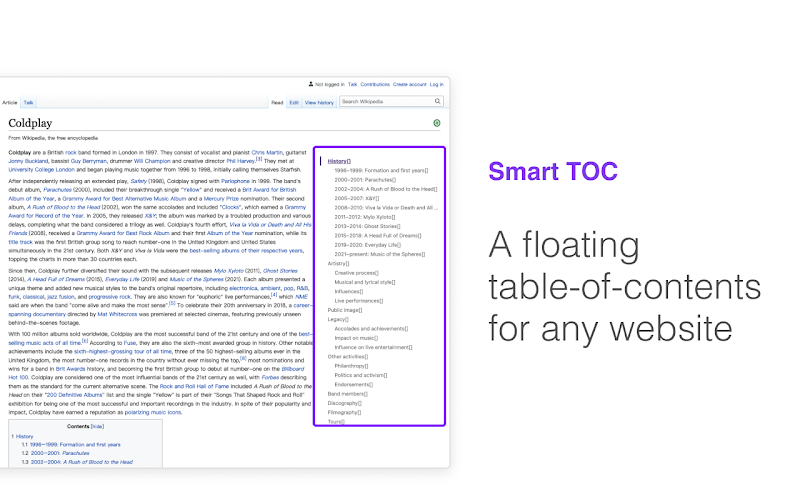This screenshot has width=800, height=500.
Task: Collapse the Contents box with hide link
Action: coord(97,427)
